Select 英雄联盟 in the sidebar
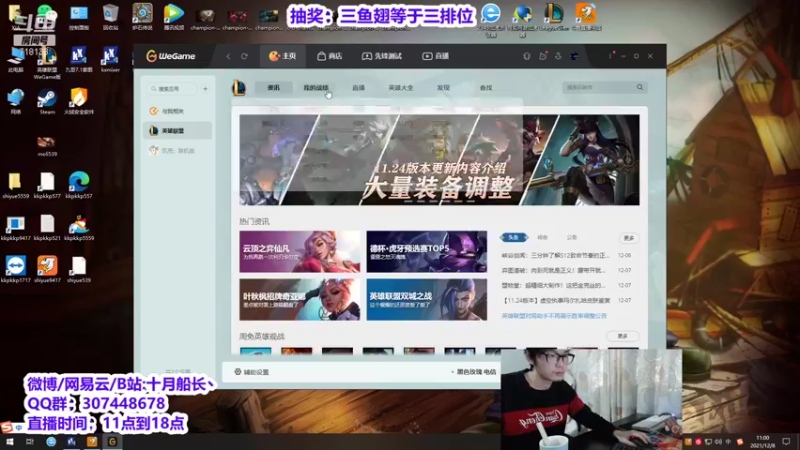This screenshot has width=800, height=450. (x=178, y=131)
